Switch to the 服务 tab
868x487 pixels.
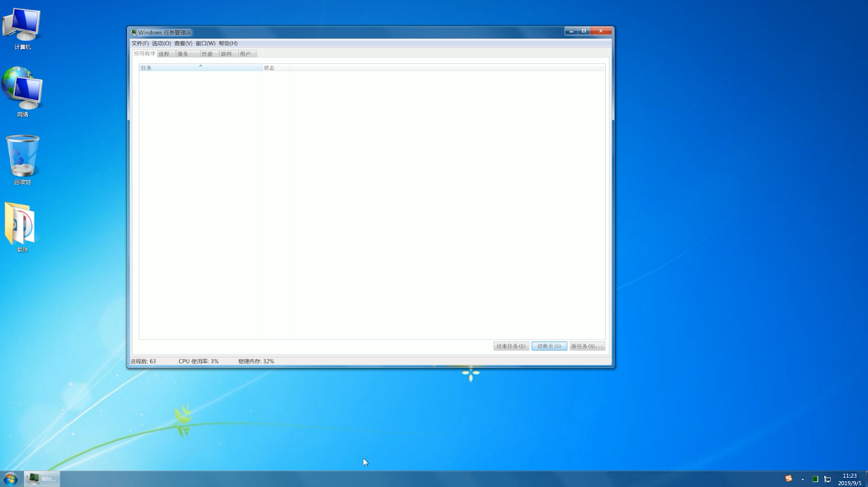point(188,54)
